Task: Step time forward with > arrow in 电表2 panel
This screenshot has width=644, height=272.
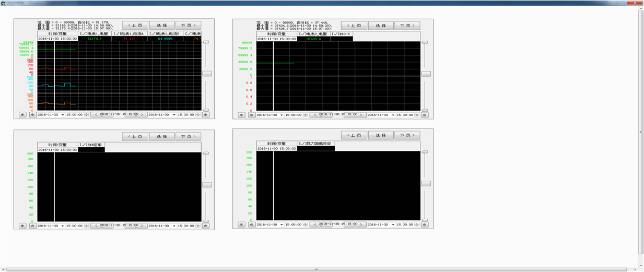Action: [361, 115]
